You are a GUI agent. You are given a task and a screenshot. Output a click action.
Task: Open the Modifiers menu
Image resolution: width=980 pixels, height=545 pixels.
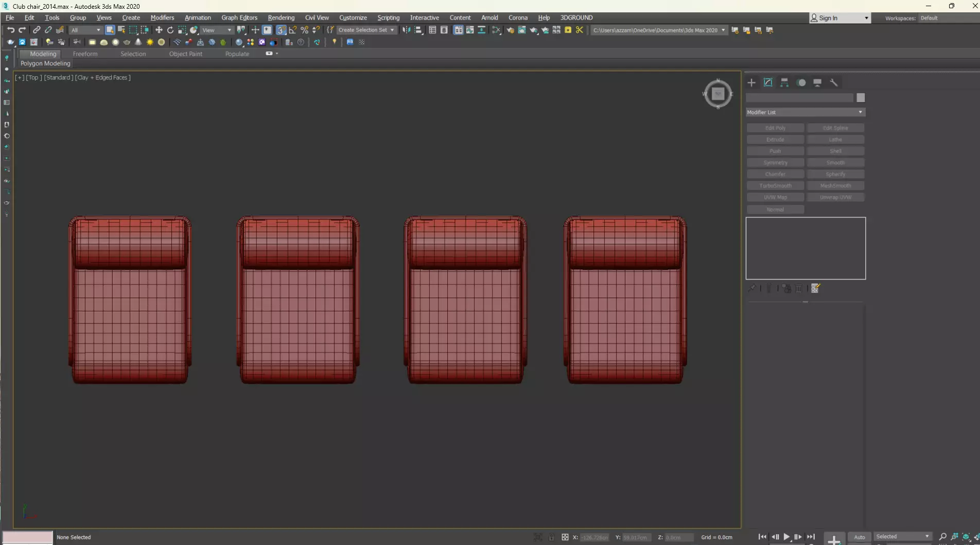tap(162, 18)
